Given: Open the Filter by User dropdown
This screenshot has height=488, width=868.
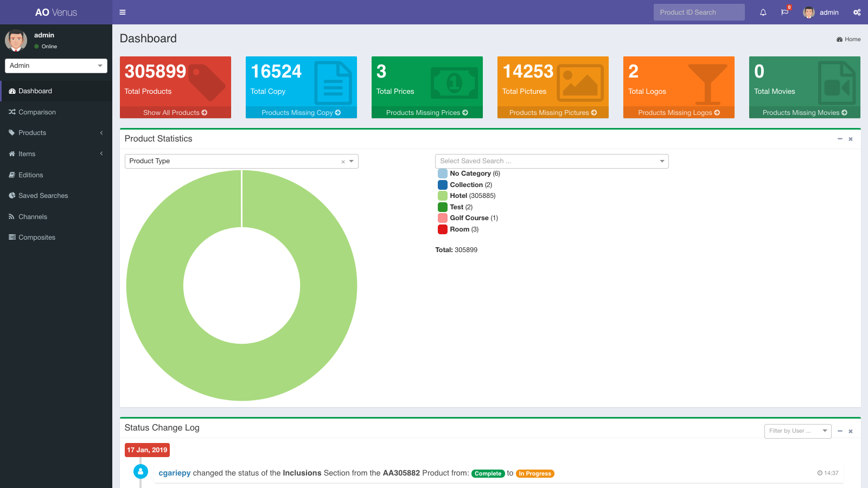Looking at the screenshot, I should [x=797, y=431].
